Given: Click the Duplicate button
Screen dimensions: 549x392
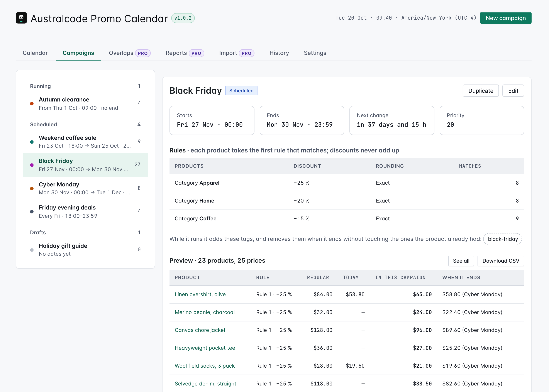Looking at the screenshot, I should [x=480, y=91].
